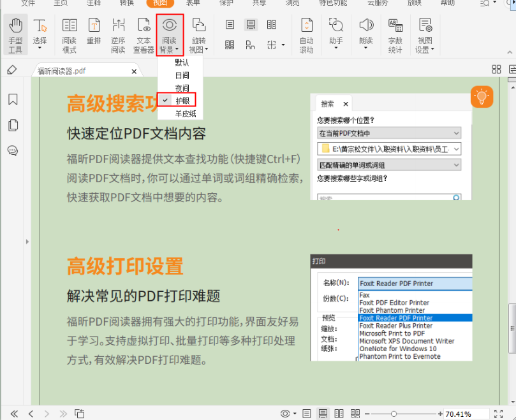
Task: Toggle facing-pages layout in status bar
Action: click(x=340, y=413)
